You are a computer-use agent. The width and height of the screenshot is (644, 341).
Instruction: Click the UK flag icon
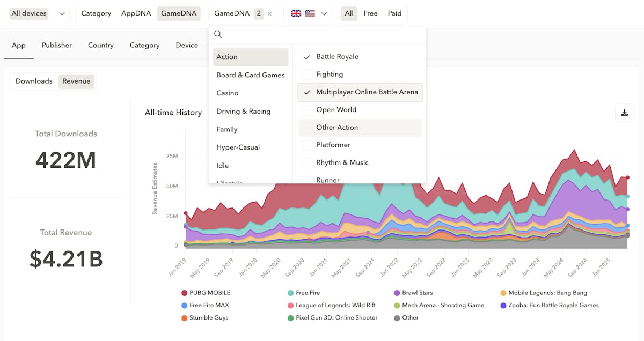[x=296, y=14]
